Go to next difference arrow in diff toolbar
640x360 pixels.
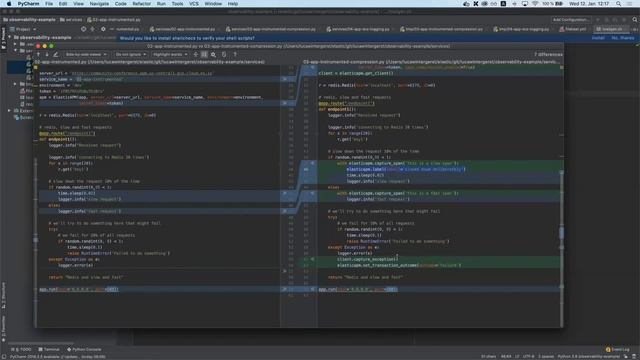click(47, 54)
